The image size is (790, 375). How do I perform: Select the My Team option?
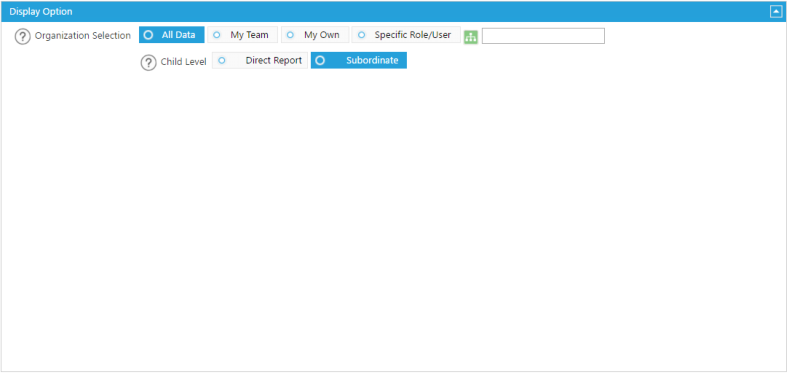242,35
